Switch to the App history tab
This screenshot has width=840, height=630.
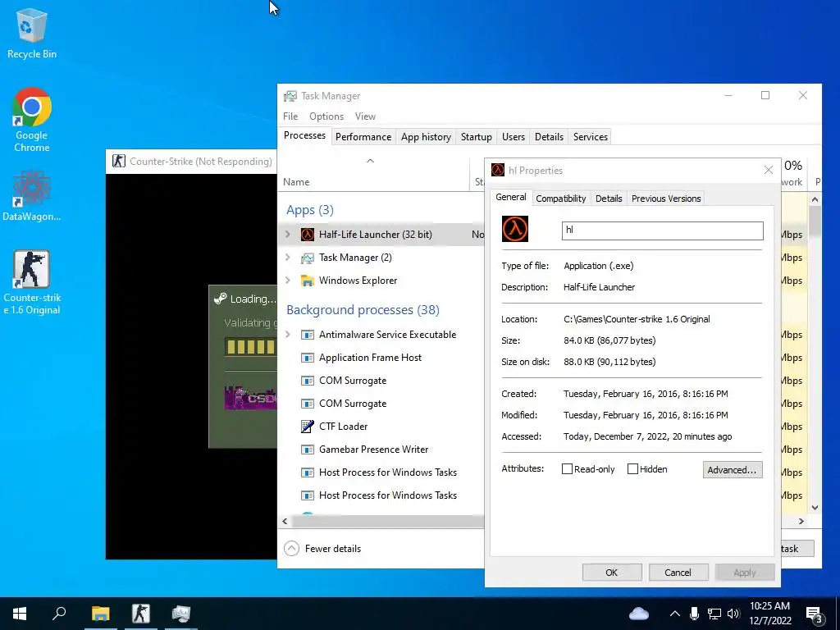click(426, 137)
